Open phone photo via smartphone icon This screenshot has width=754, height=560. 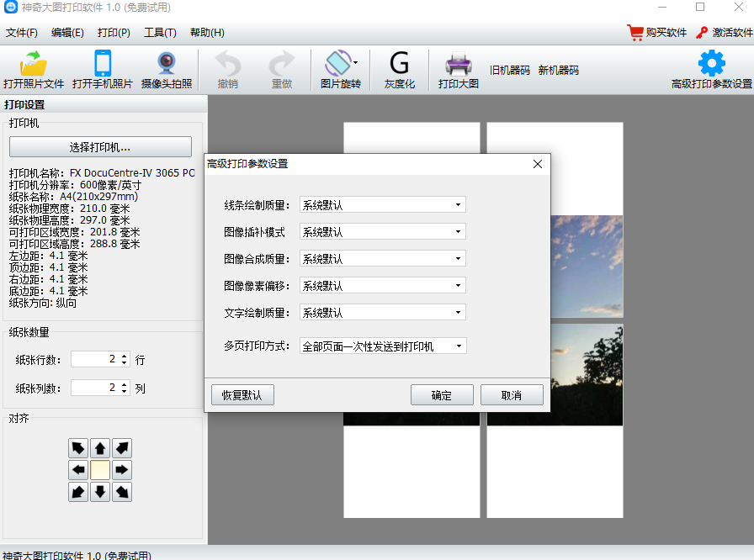click(x=103, y=64)
